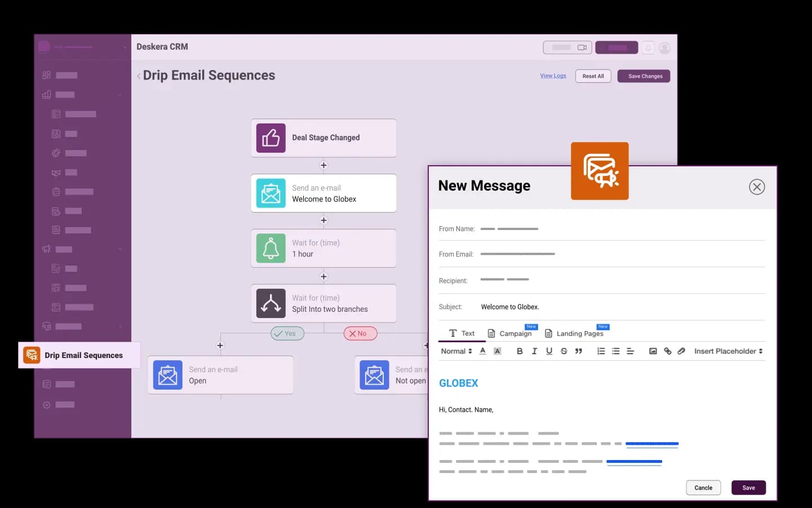The height and width of the screenshot is (508, 812).
Task: Go back using the arrow beside Drip Email Sequences
Action: point(139,76)
